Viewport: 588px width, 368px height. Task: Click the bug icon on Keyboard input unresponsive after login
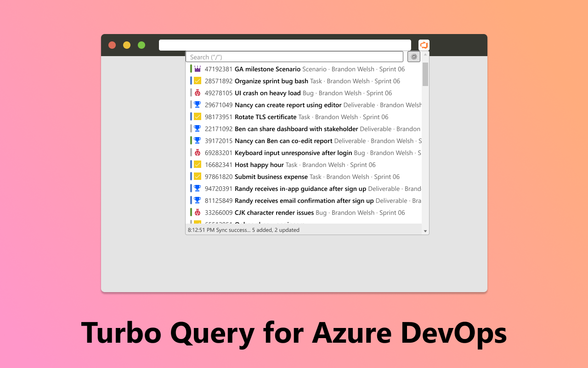point(197,152)
